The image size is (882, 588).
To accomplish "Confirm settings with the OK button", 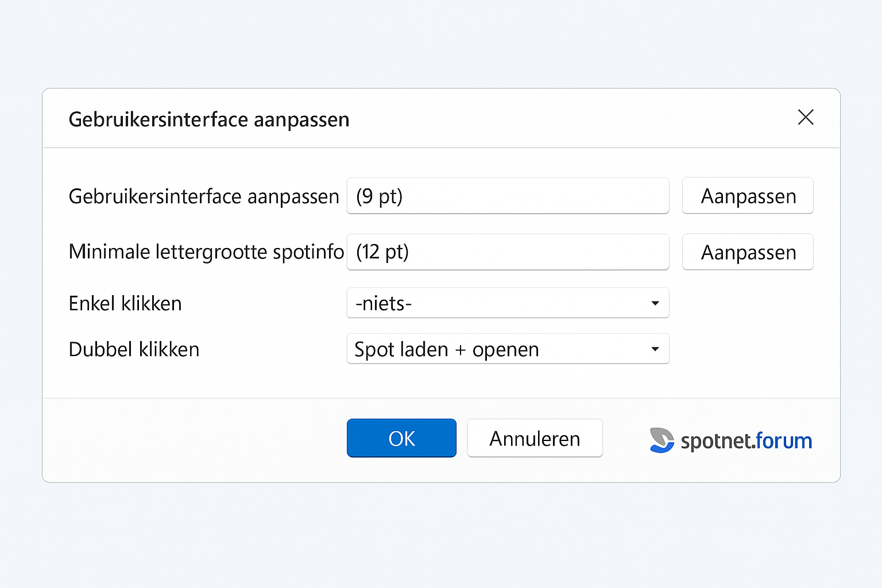I will click(401, 438).
